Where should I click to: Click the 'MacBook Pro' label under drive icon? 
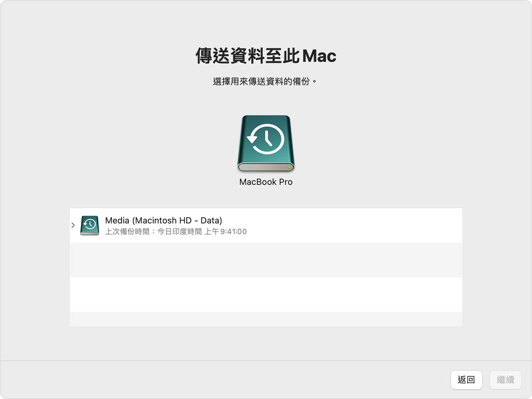point(266,182)
